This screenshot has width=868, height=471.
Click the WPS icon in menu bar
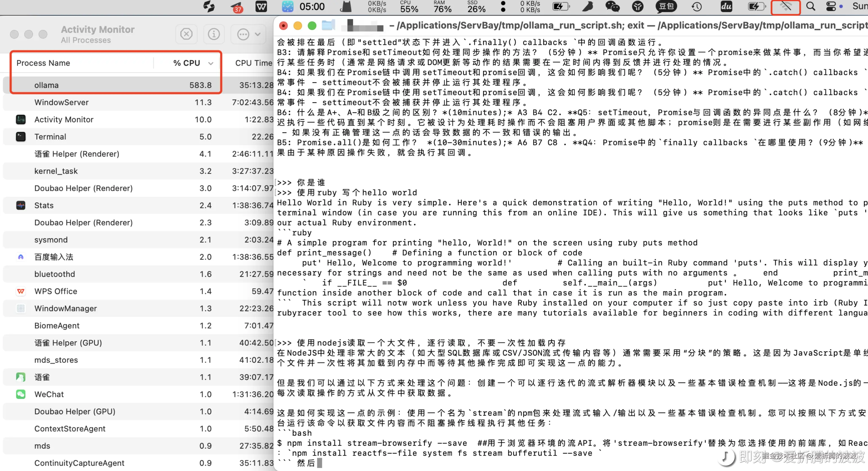click(x=261, y=6)
